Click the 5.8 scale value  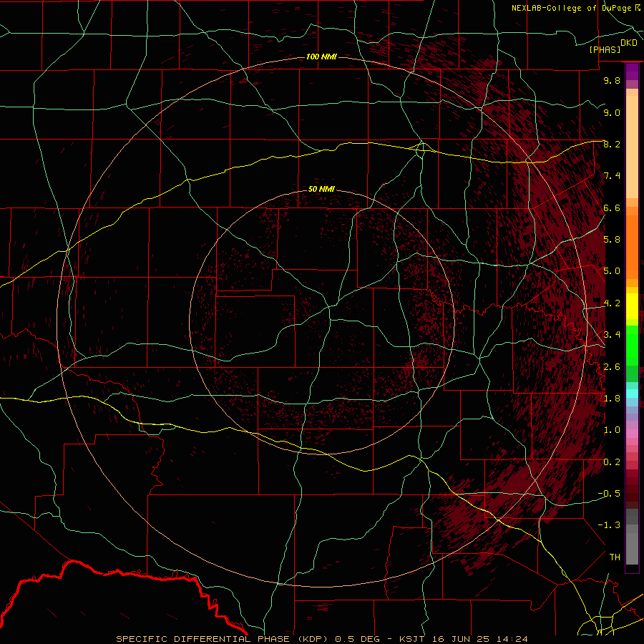[612, 240]
